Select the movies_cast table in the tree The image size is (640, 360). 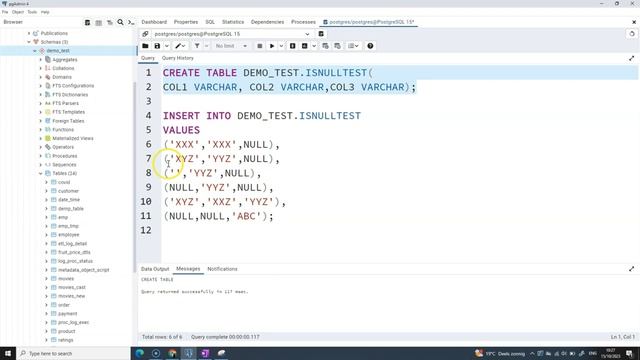pos(72,287)
